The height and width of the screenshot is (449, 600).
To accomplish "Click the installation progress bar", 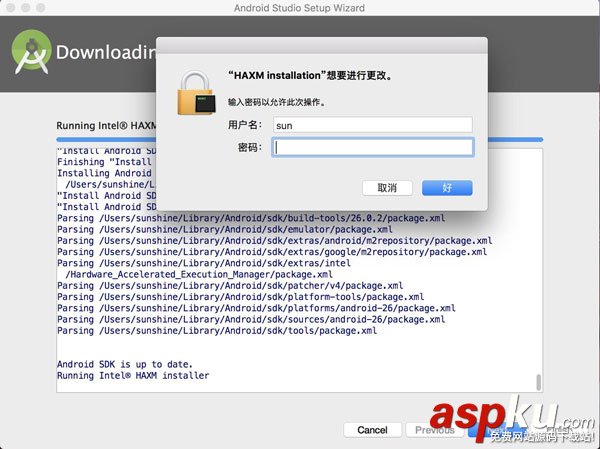I will [300, 140].
